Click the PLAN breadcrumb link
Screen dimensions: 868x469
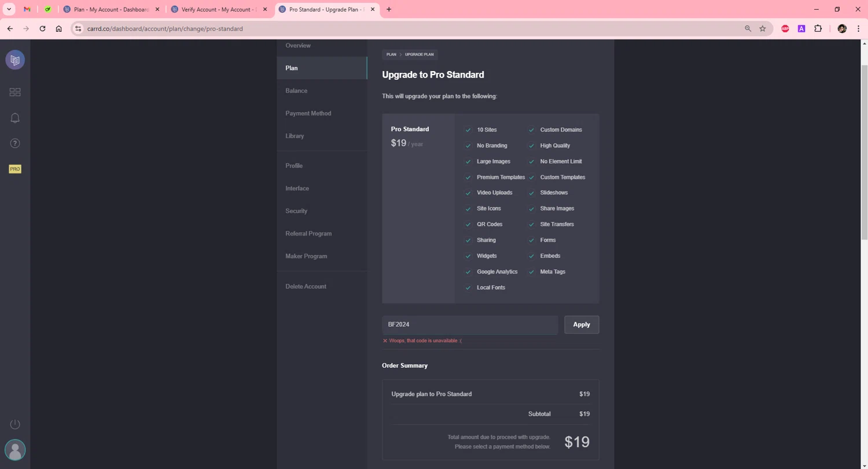point(391,54)
